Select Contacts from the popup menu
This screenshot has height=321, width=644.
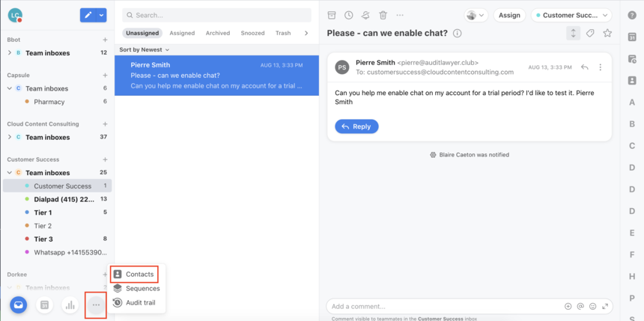coord(134,274)
